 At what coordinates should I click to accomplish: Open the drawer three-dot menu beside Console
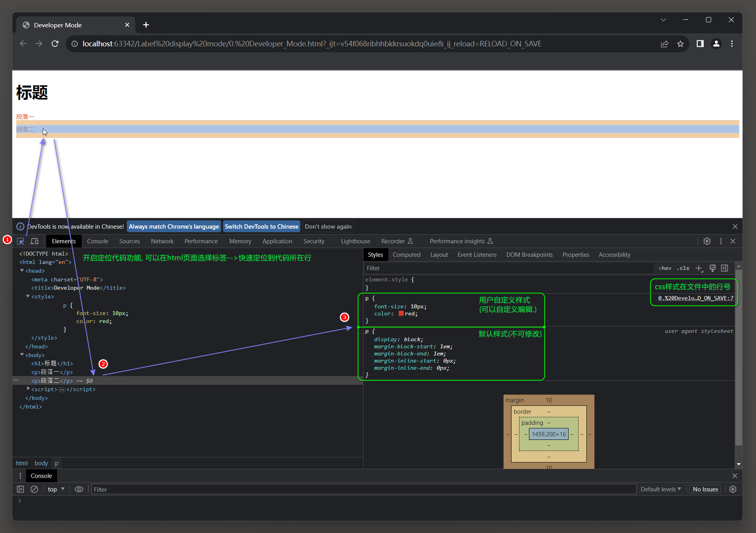21,476
